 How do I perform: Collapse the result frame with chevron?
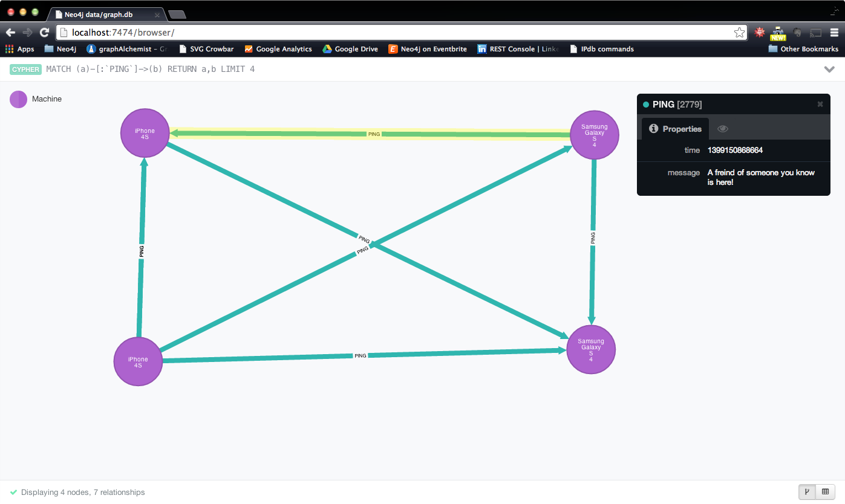[829, 69]
